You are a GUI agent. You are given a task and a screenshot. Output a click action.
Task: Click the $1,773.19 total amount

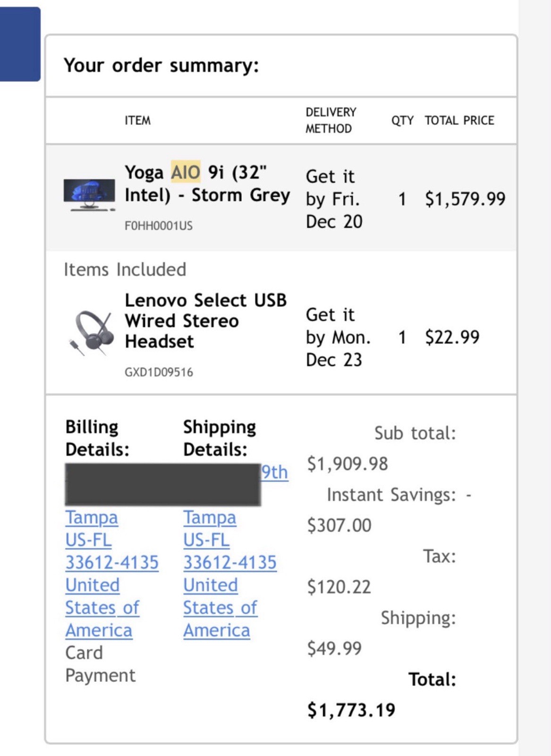[351, 710]
